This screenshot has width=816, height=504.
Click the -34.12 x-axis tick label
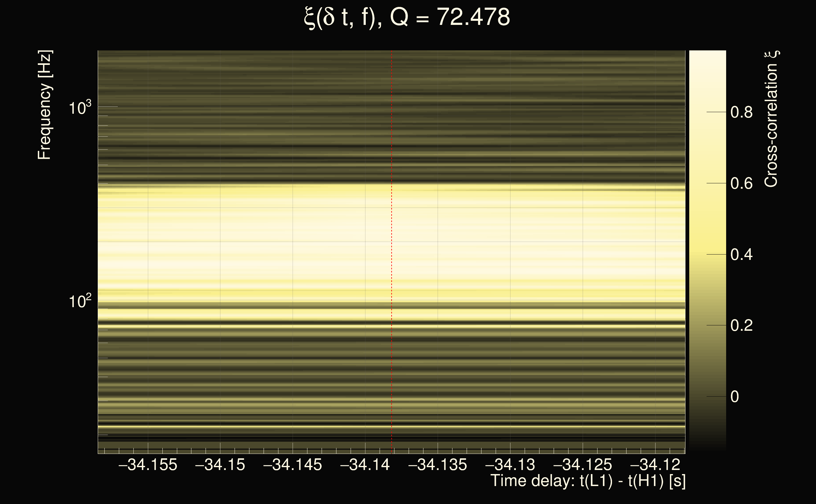[x=655, y=465]
